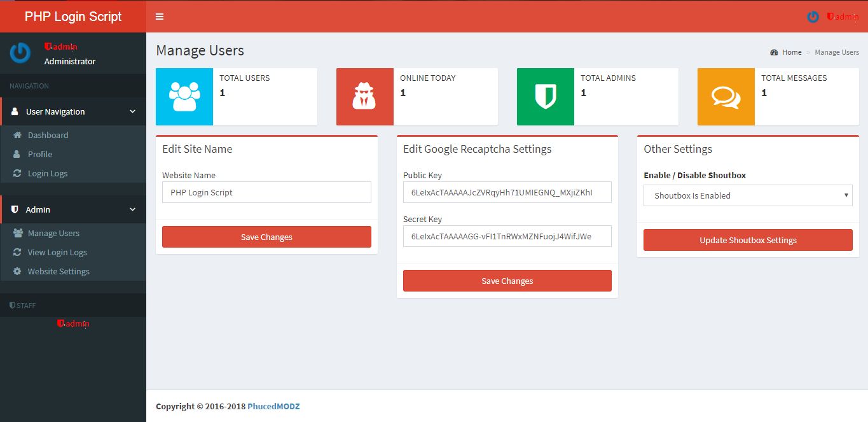Open the Enable / Disable Shoutbox dropdown
The height and width of the screenshot is (422, 868).
tap(748, 195)
